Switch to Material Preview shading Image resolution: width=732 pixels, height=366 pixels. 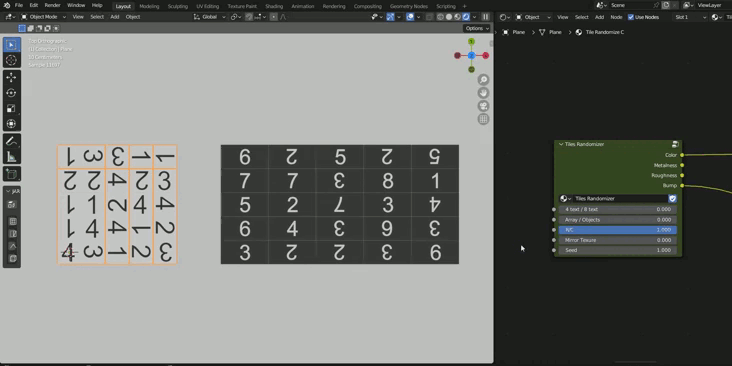pos(457,17)
